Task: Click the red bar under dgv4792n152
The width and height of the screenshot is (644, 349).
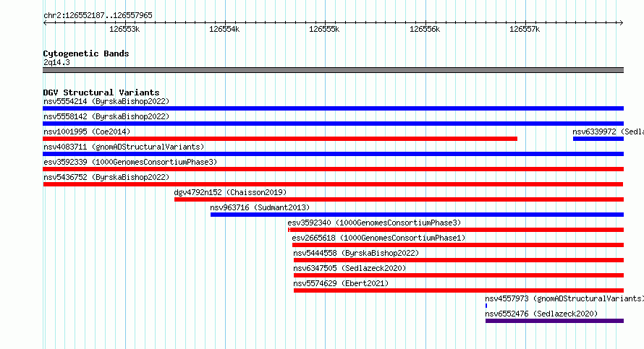Action: click(399, 199)
